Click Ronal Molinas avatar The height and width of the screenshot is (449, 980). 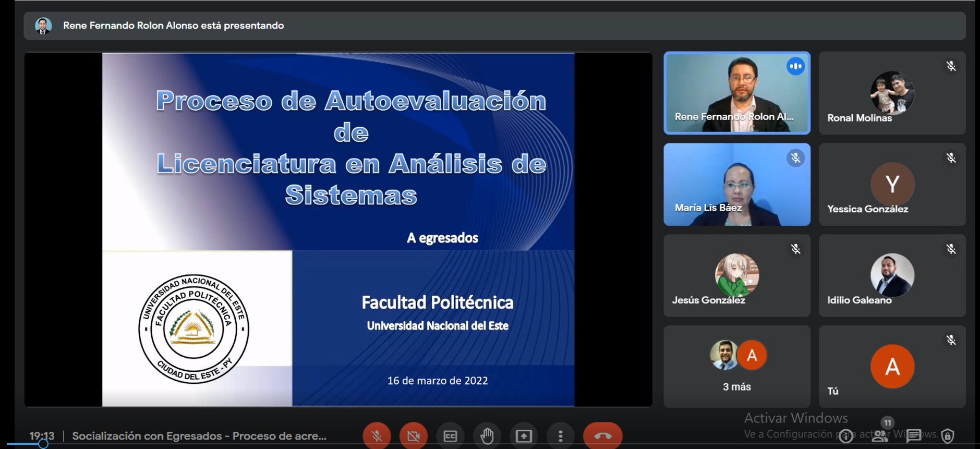(x=892, y=93)
